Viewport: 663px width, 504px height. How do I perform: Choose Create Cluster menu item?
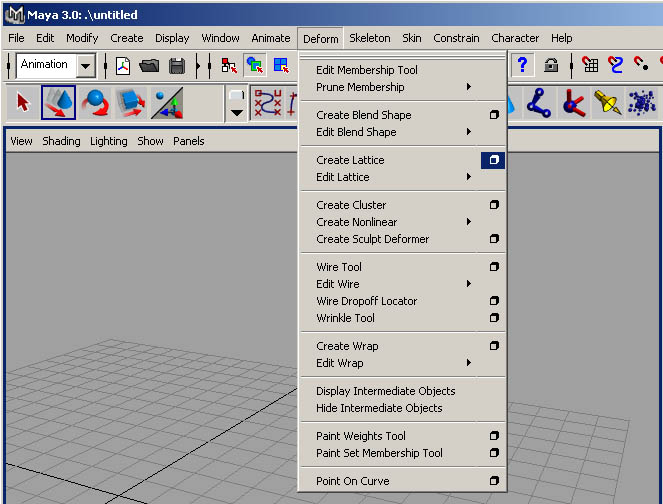[351, 205]
